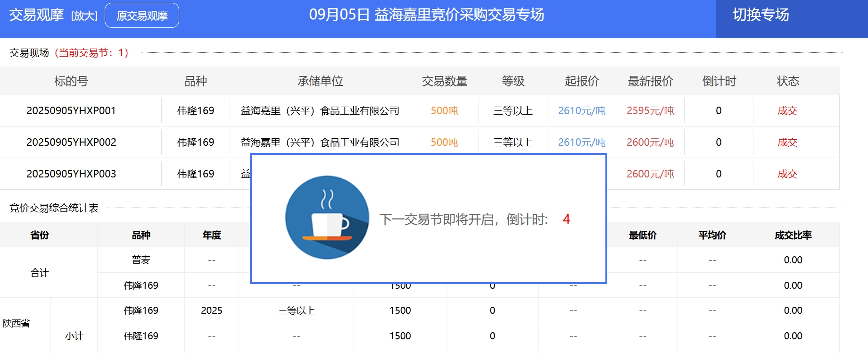Click the 2025 year cell

pos(211,311)
